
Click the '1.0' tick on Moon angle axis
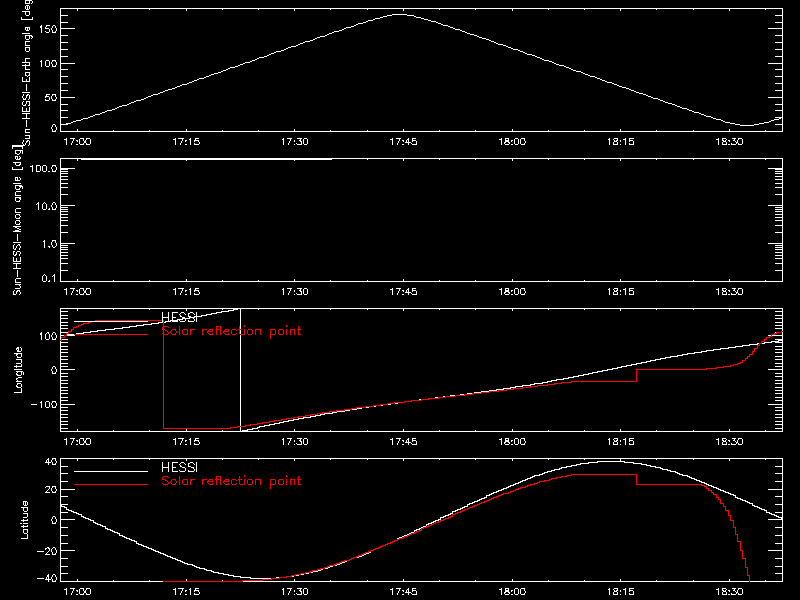49,244
